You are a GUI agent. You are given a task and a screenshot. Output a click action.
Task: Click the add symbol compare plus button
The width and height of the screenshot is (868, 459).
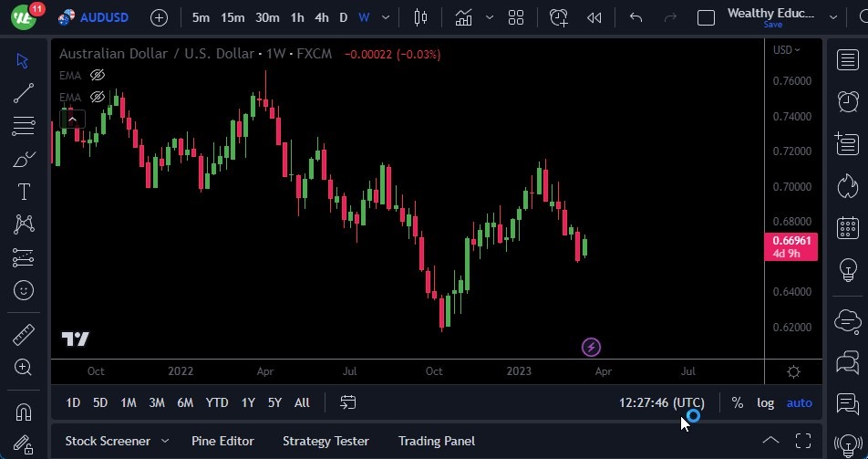click(x=159, y=17)
